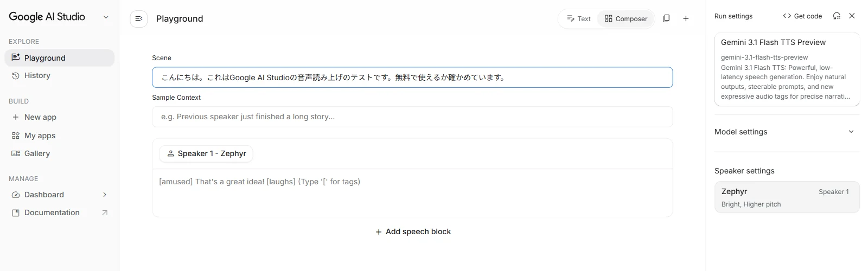The height and width of the screenshot is (271, 868).
Task: Open Playground in the sidebar
Action: click(x=60, y=58)
